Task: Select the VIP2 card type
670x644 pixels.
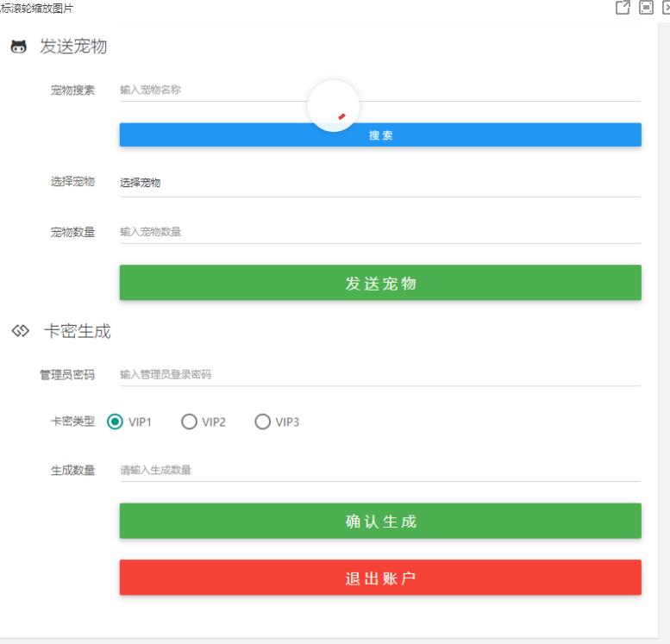Action: [189, 422]
